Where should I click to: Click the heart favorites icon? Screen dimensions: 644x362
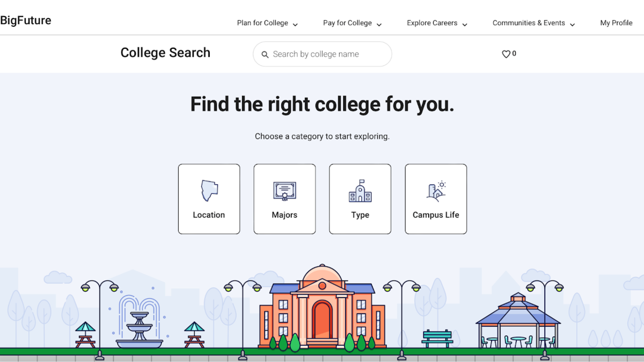(505, 54)
